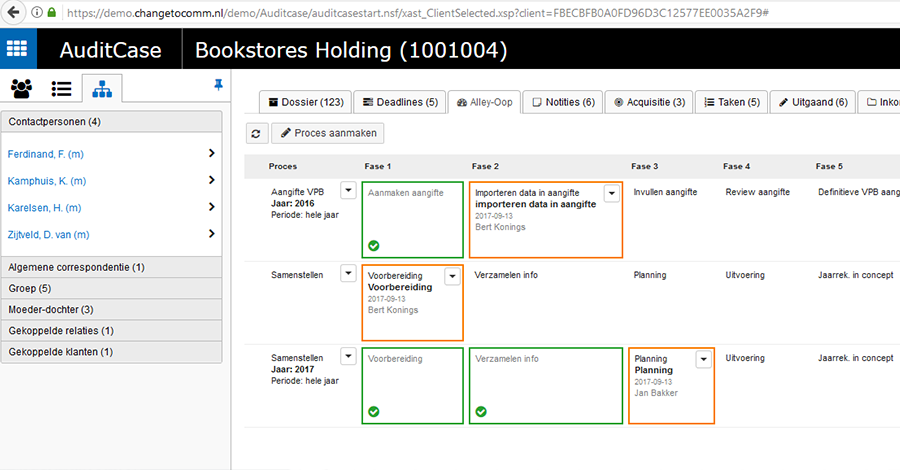Open the Acquisitie (3) tab
This screenshot has height=470, width=900.
649,102
